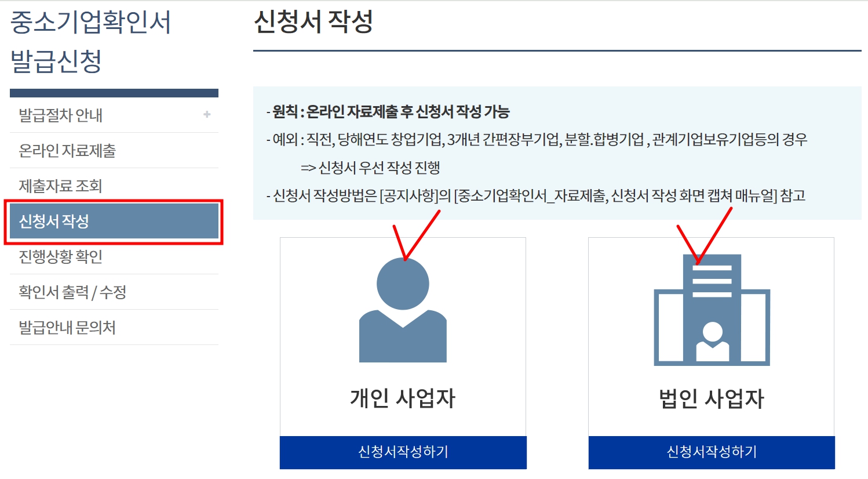Screen dimensions: 868x479
Task: Click the 개인 사업자 card label
Action: point(403,398)
